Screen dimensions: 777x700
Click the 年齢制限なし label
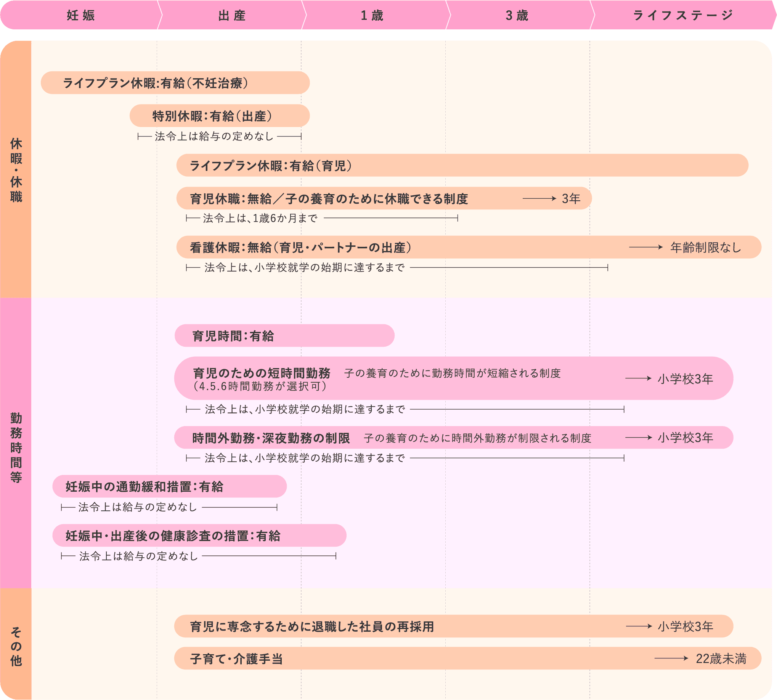(706, 247)
